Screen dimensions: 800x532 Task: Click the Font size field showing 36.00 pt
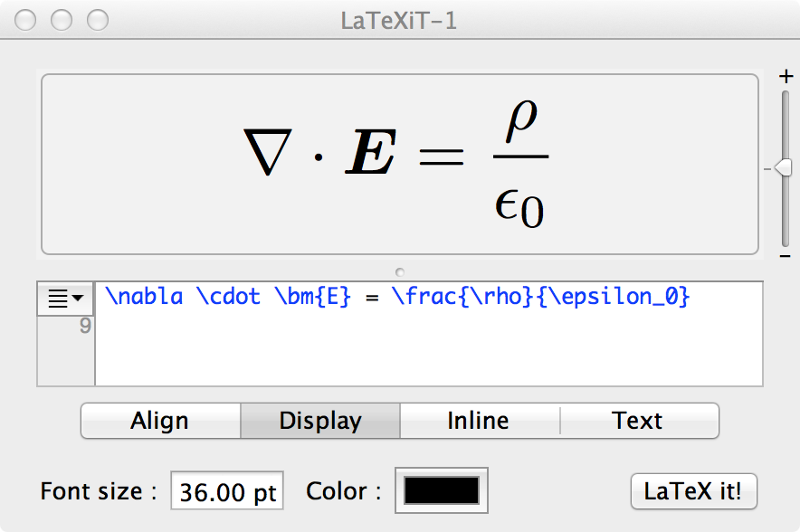click(227, 492)
